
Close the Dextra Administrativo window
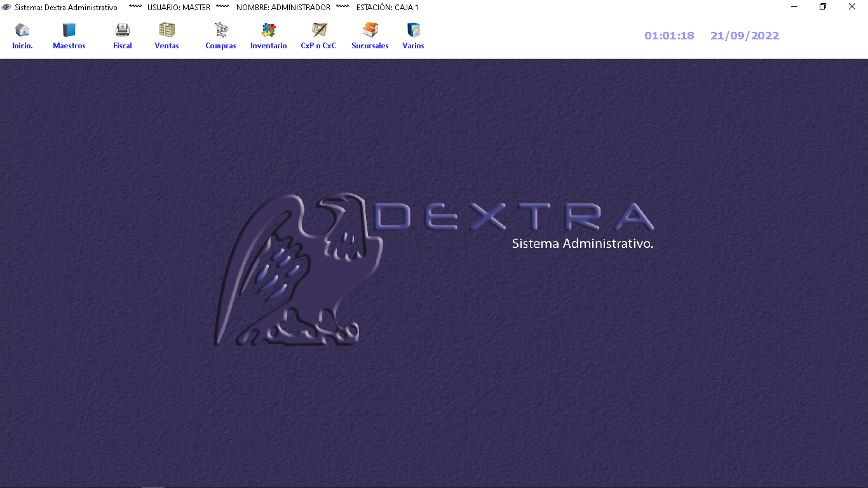click(852, 7)
